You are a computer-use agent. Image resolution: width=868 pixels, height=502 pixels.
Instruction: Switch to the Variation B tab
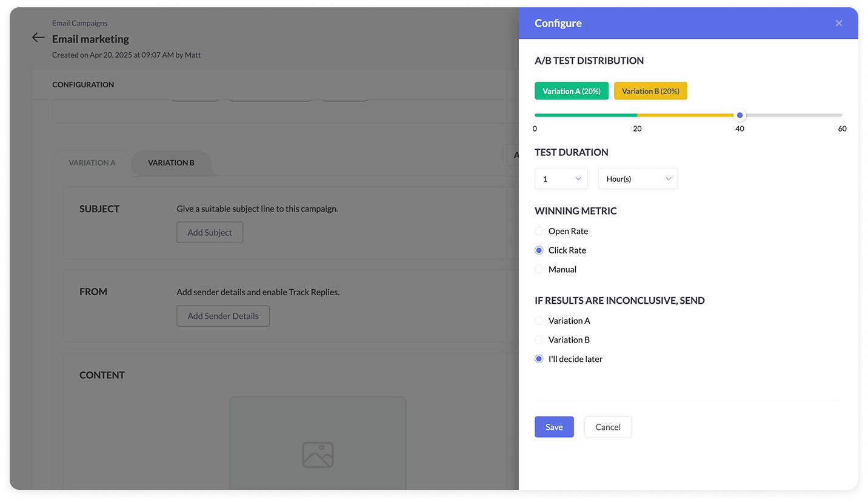click(x=171, y=163)
